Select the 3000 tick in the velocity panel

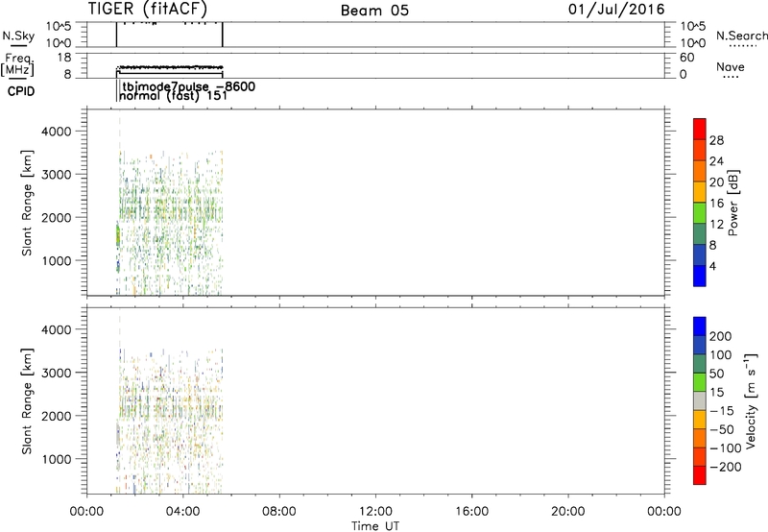[x=57, y=373]
